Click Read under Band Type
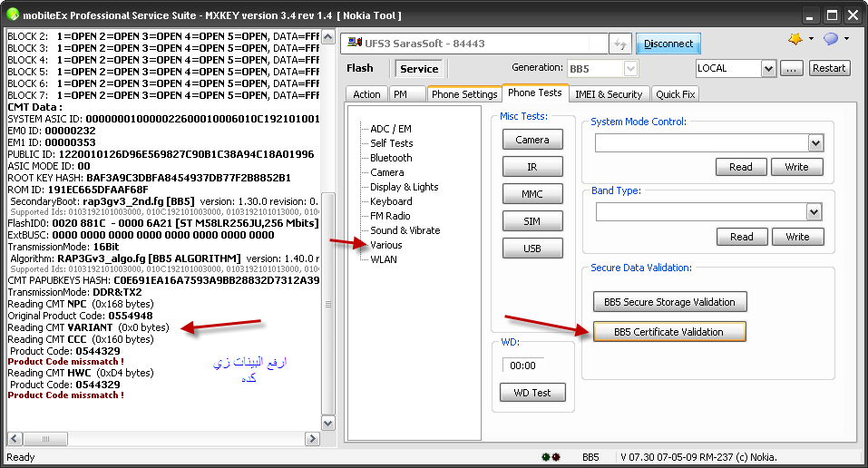This screenshot has height=468, width=868. (742, 237)
